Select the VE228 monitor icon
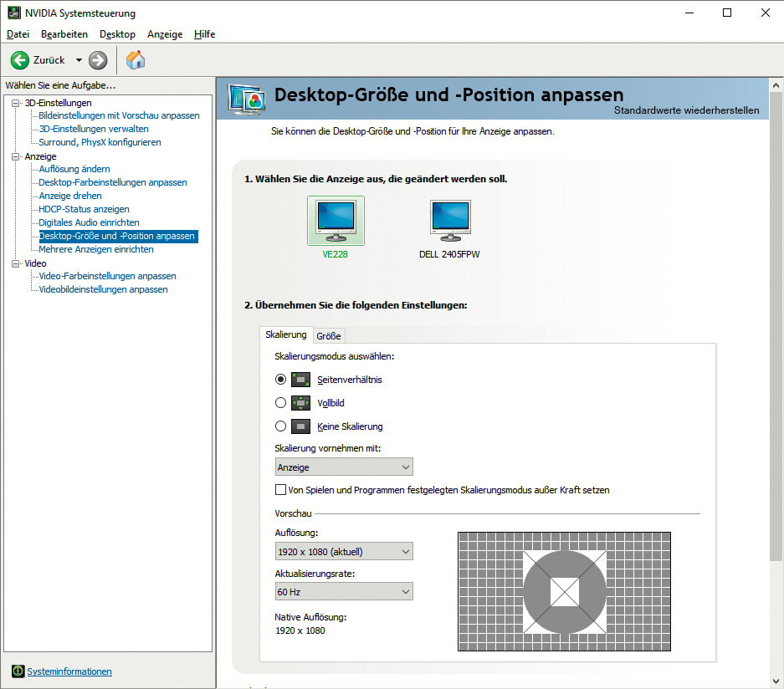Screen dimensions: 784x689 [x=336, y=220]
